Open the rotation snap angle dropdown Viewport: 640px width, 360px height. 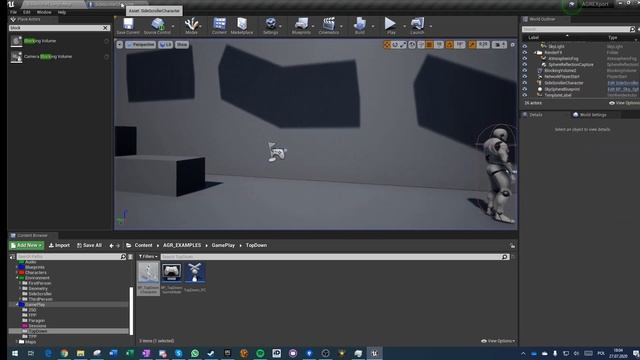point(460,44)
